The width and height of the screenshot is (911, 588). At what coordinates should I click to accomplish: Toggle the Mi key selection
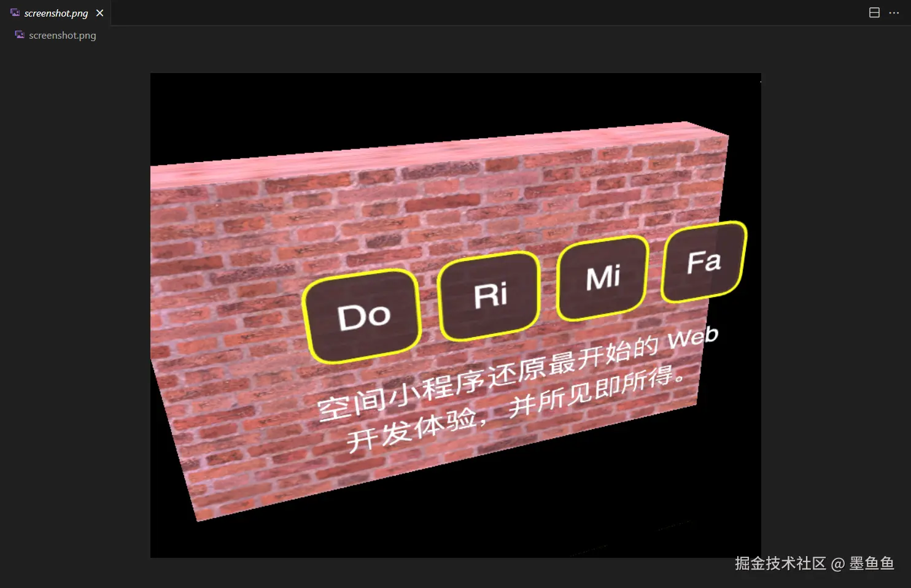point(602,278)
